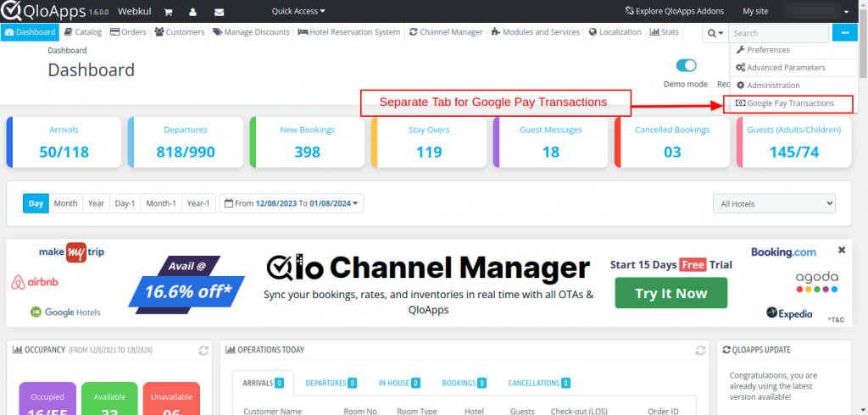Toggle the blue more-menu ellipsis button
The width and height of the screenshot is (868, 415).
[845, 33]
